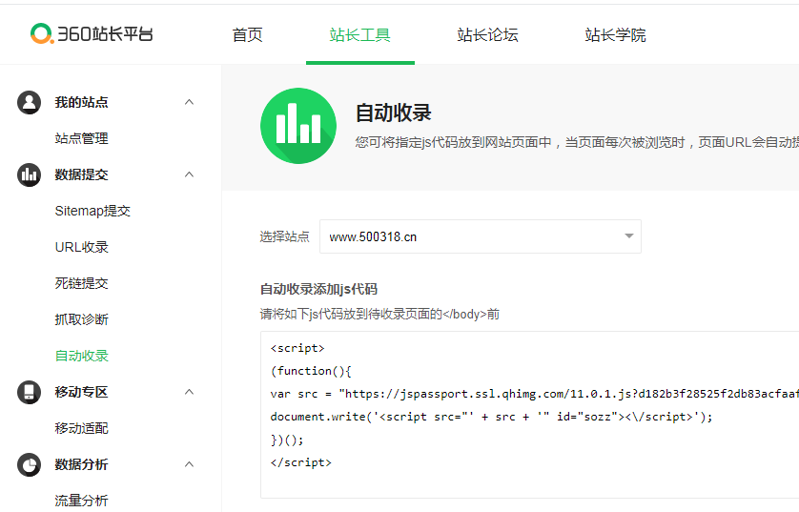Image resolution: width=799 pixels, height=512 pixels.
Task: Open the 站长论坛 tab
Action: coord(488,35)
